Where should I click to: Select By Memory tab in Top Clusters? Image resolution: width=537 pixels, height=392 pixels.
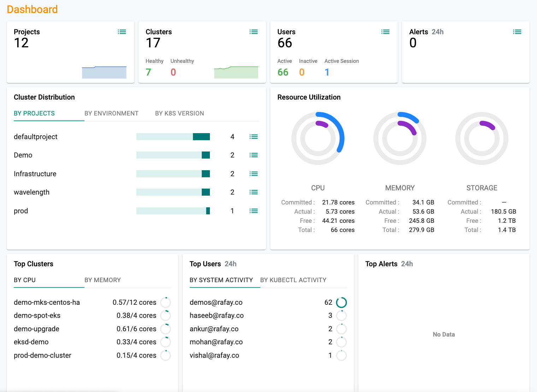tap(102, 280)
